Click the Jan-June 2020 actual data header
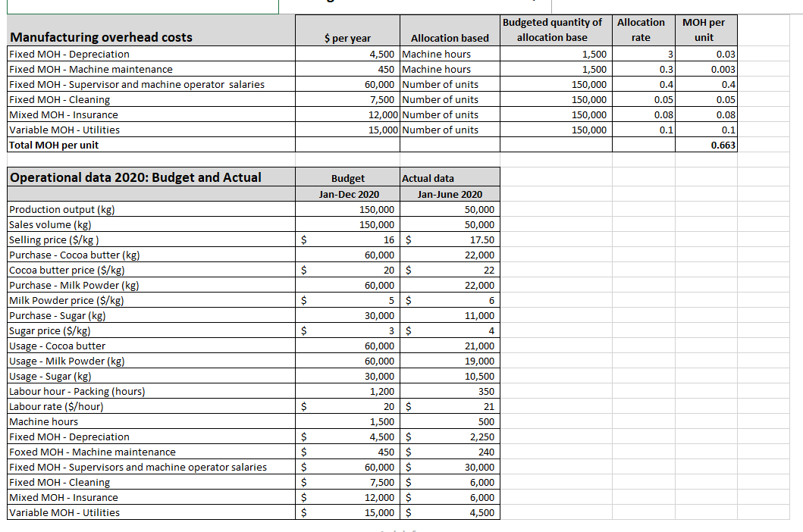Viewport: 803px width, 532px height. 447,194
